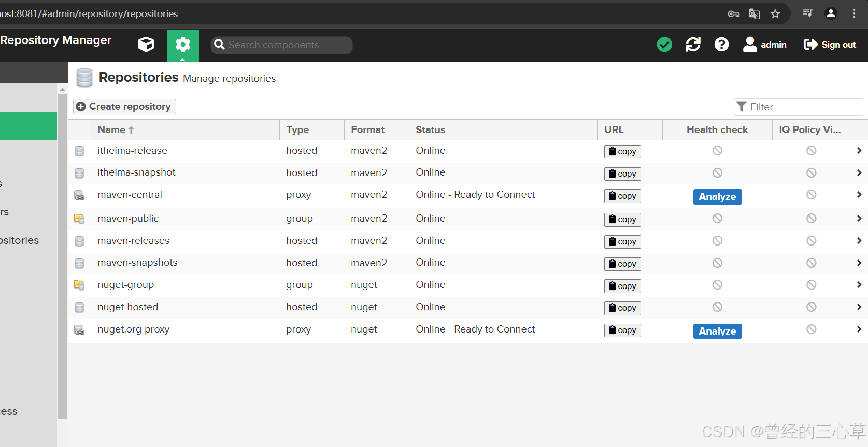The height and width of the screenshot is (447, 868).
Task: Click the IQ Policy Violations column header
Action: point(811,130)
